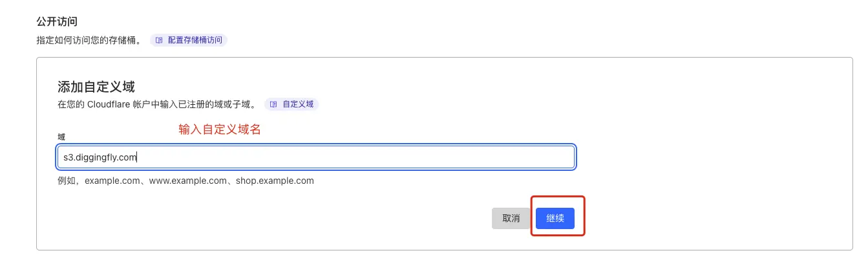
Task: Click the first example.com hint after 例如
Action: (x=112, y=181)
